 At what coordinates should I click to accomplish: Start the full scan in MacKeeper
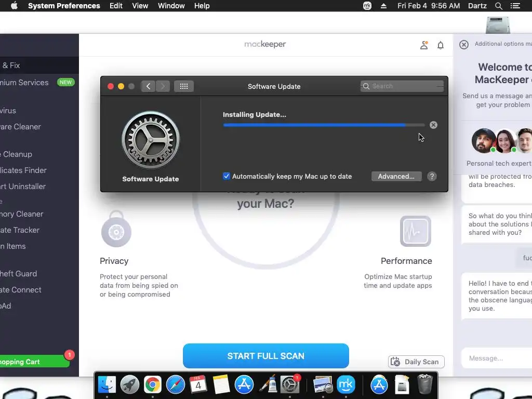pyautogui.click(x=265, y=355)
